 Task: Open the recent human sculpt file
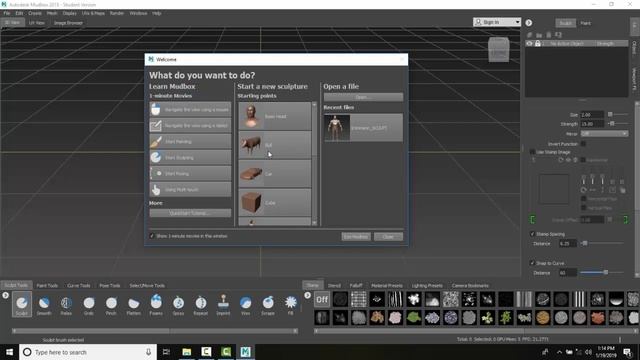pos(363,128)
